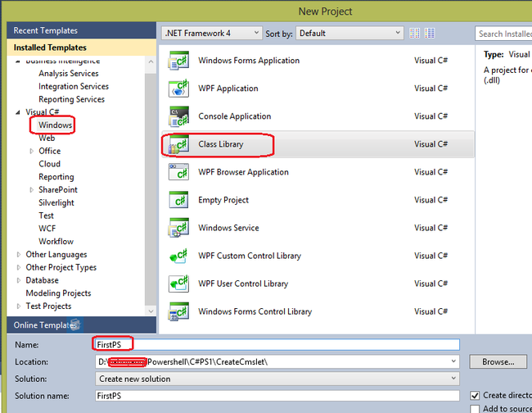Select the Web category
Screen dimensions: 532x413
pos(47,138)
